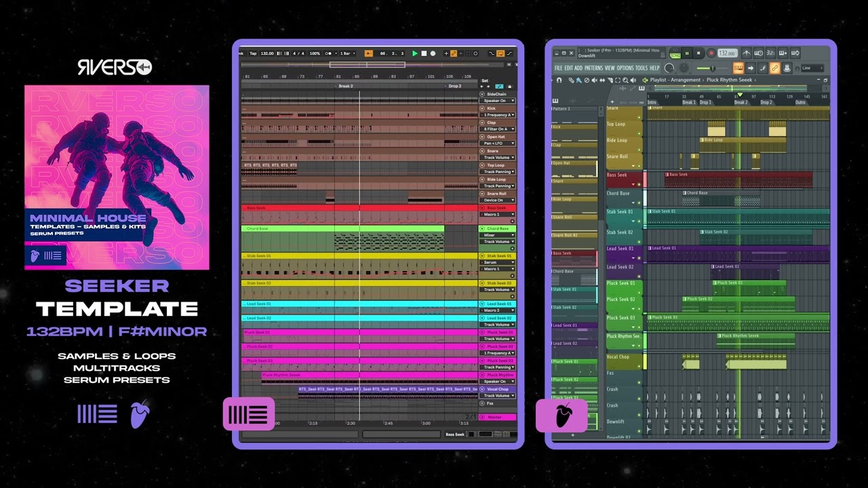Click FL Studio horizontal swing slider
Viewport: 868px width, 488px height.
[x=711, y=68]
